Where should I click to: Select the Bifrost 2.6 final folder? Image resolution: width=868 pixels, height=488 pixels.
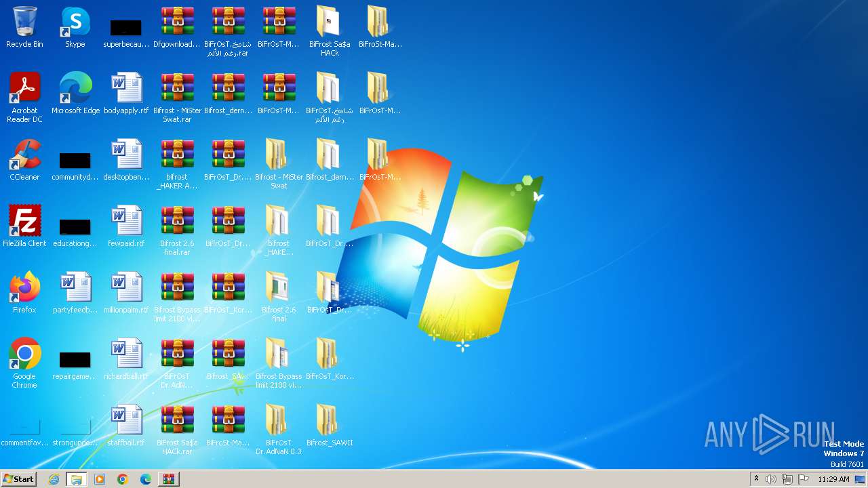279,297
